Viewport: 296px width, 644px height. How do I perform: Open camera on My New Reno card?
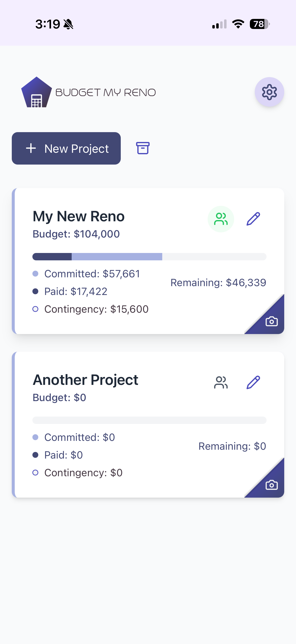click(x=271, y=321)
